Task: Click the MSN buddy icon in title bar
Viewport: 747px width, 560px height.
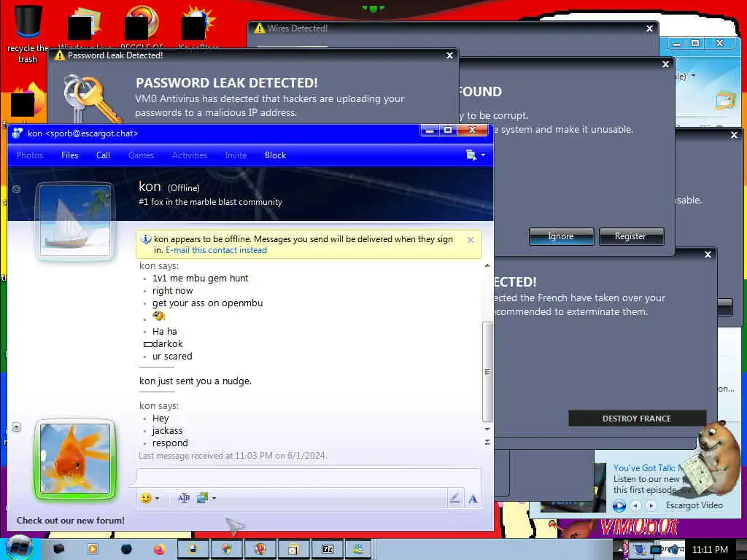Action: point(18,133)
